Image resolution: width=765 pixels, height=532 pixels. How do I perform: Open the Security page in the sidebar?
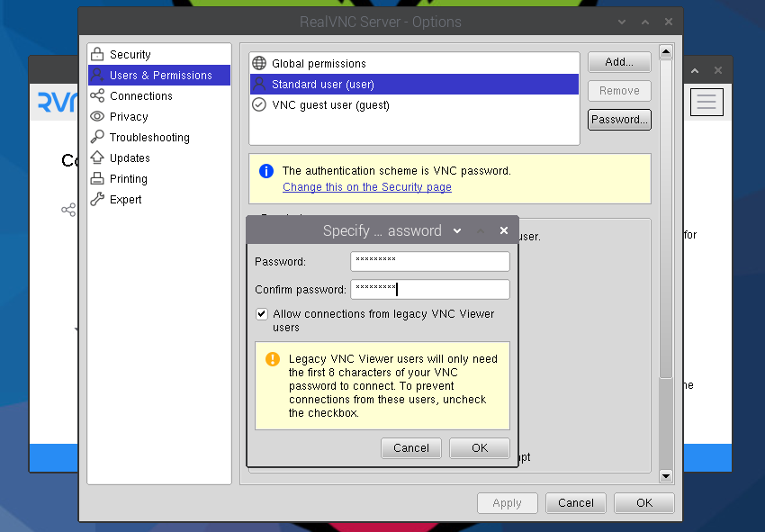(159, 54)
